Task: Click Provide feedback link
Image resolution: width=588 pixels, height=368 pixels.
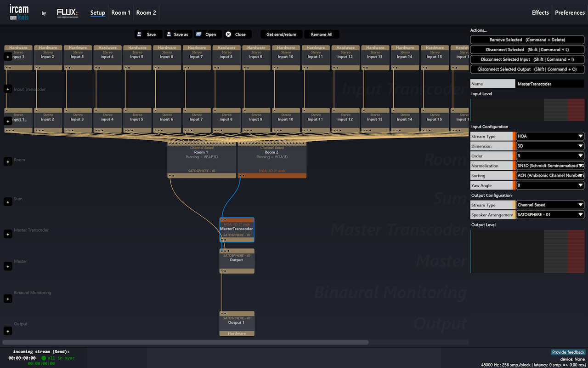Action: [568, 352]
